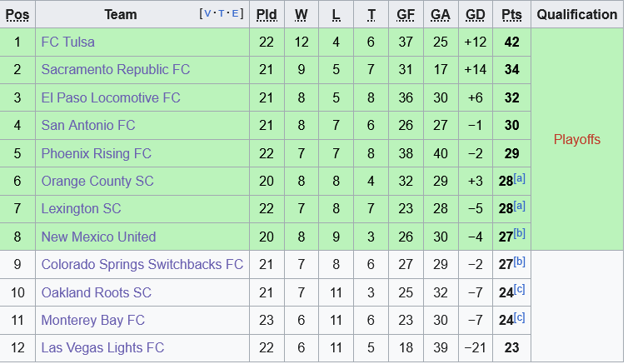Open footnote [b] beside New Mexico points
Screen dimensions: 628x364
(520, 233)
